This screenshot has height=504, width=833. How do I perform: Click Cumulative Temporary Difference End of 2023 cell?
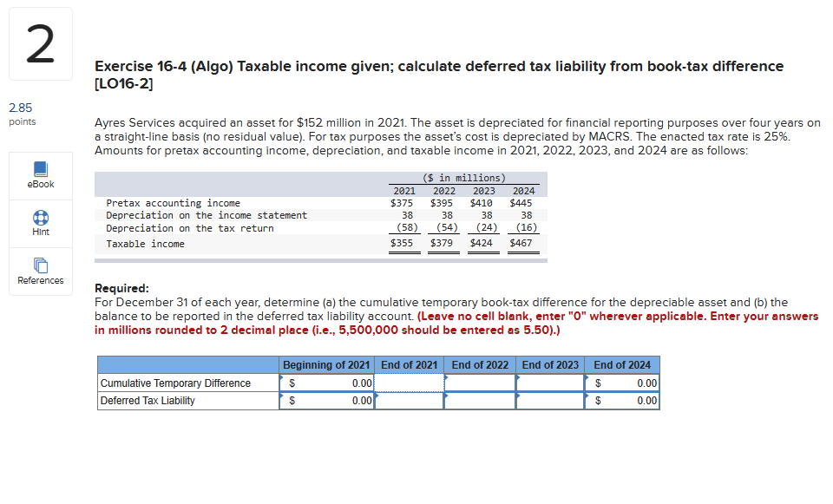(x=550, y=383)
